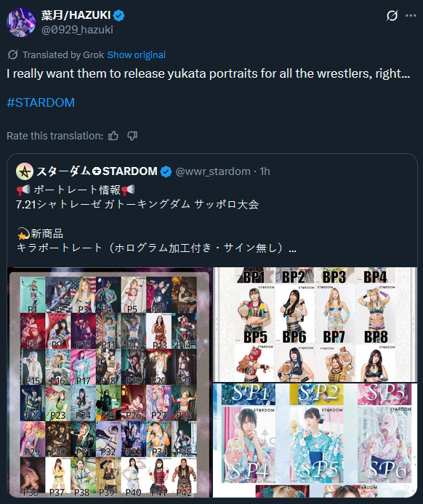Image resolution: width=423 pixels, height=504 pixels.
Task: Click STARDOM's verified badge in quoted post
Action: 166,171
